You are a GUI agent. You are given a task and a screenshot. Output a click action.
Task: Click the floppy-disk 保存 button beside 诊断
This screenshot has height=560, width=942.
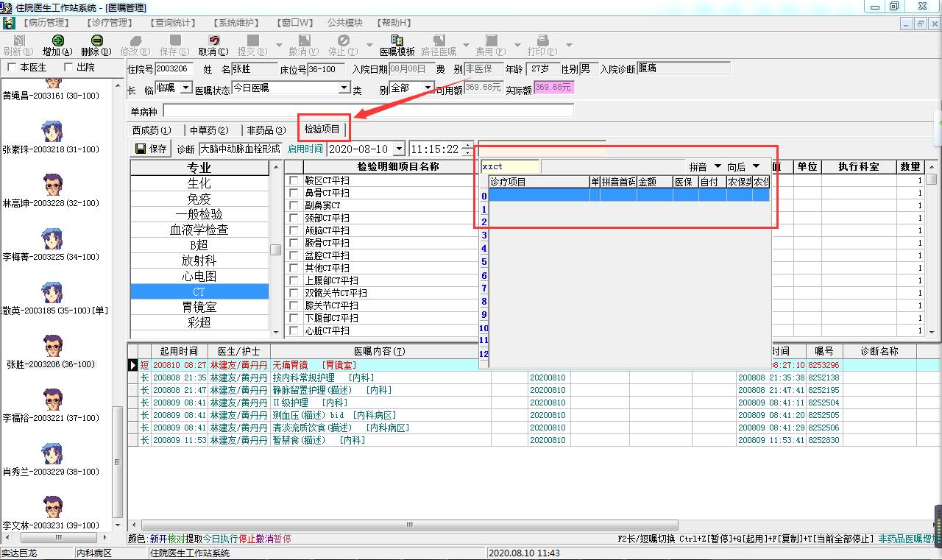[x=151, y=149]
